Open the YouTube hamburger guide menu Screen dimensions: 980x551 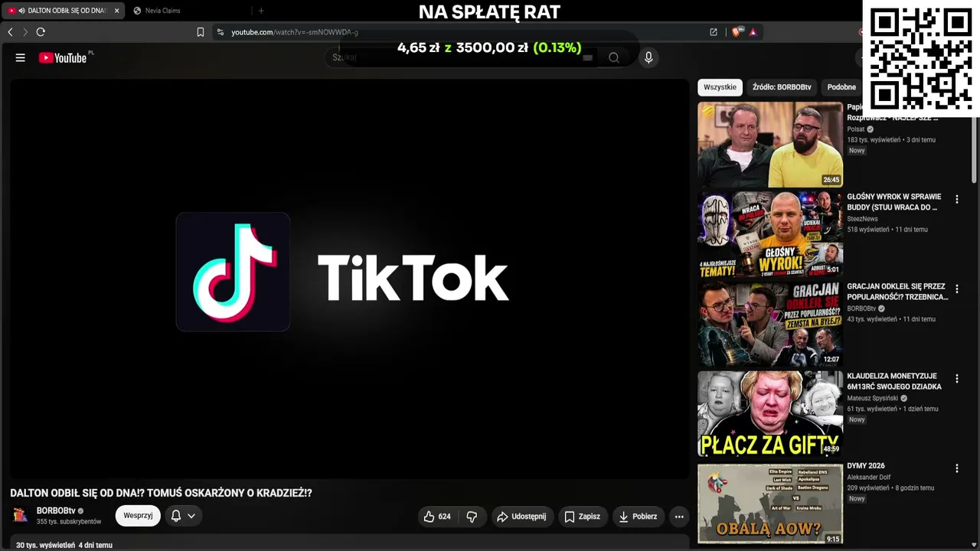(21, 57)
